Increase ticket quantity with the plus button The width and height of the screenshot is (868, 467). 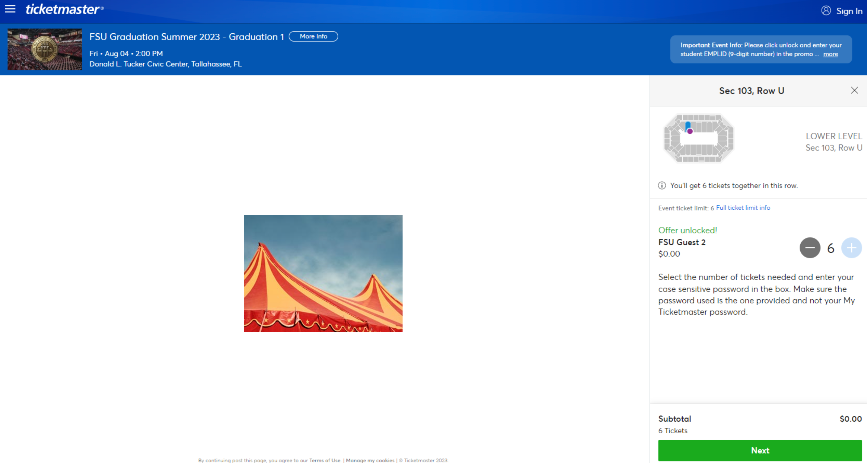tap(852, 248)
